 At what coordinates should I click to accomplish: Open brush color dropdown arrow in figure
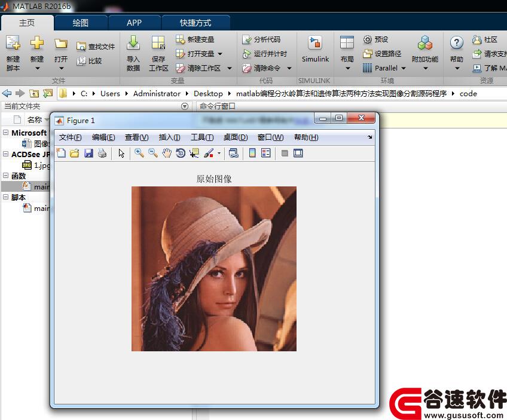coord(219,154)
